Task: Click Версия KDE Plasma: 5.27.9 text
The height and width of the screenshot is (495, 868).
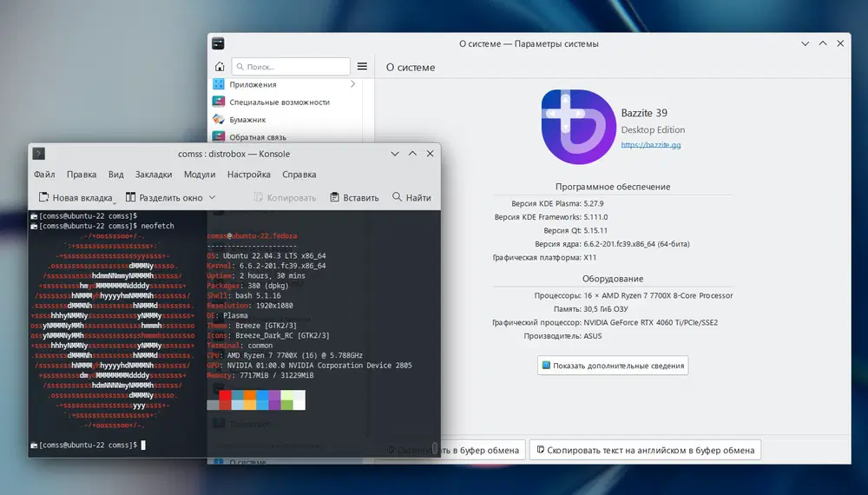Action: [x=557, y=204]
